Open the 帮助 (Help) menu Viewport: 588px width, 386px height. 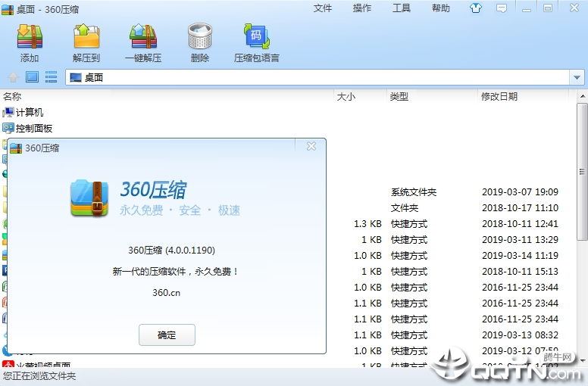coord(441,8)
